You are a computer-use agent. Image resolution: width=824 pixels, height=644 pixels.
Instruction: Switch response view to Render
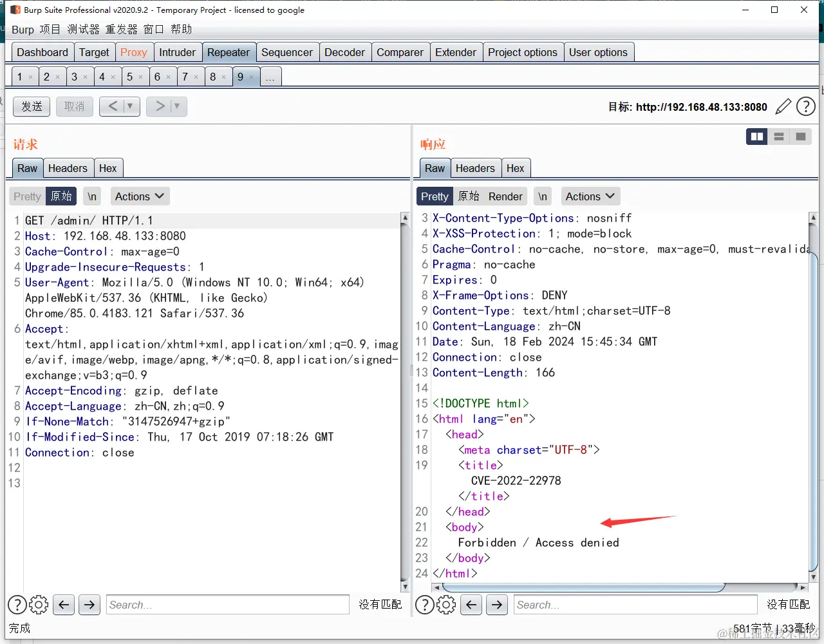coord(505,196)
